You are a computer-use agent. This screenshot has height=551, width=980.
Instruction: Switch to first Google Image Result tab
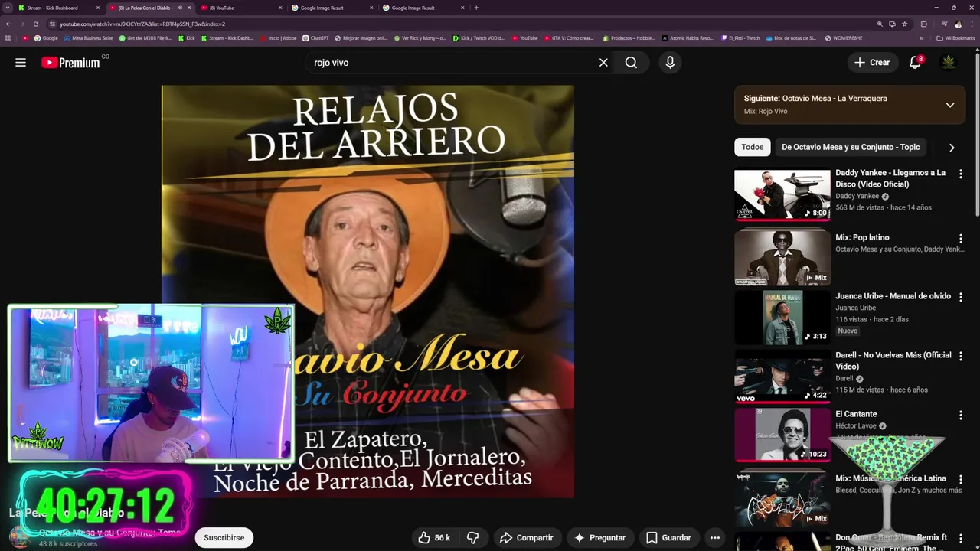pyautogui.click(x=332, y=8)
